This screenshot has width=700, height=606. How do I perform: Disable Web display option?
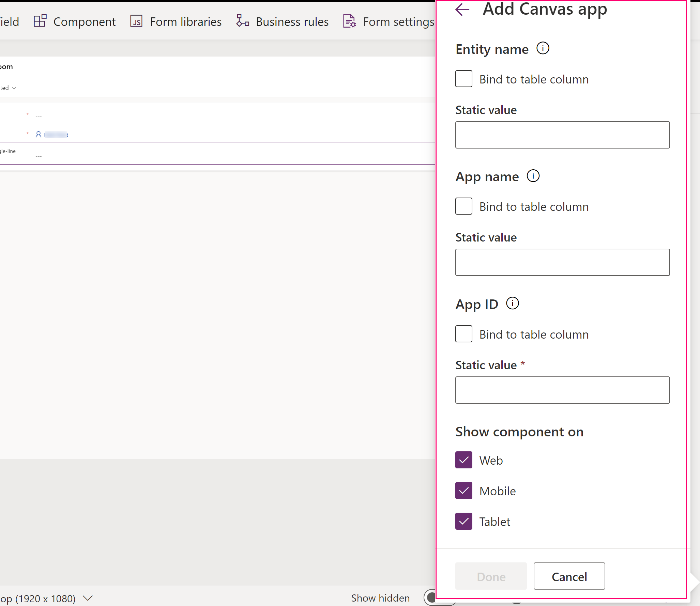click(464, 460)
